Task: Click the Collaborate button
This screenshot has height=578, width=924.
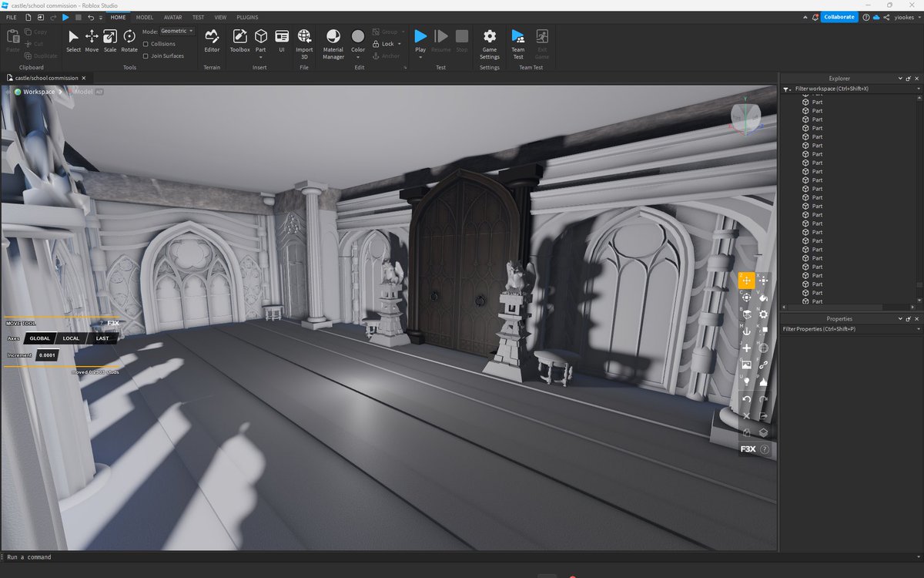Action: pyautogui.click(x=839, y=17)
